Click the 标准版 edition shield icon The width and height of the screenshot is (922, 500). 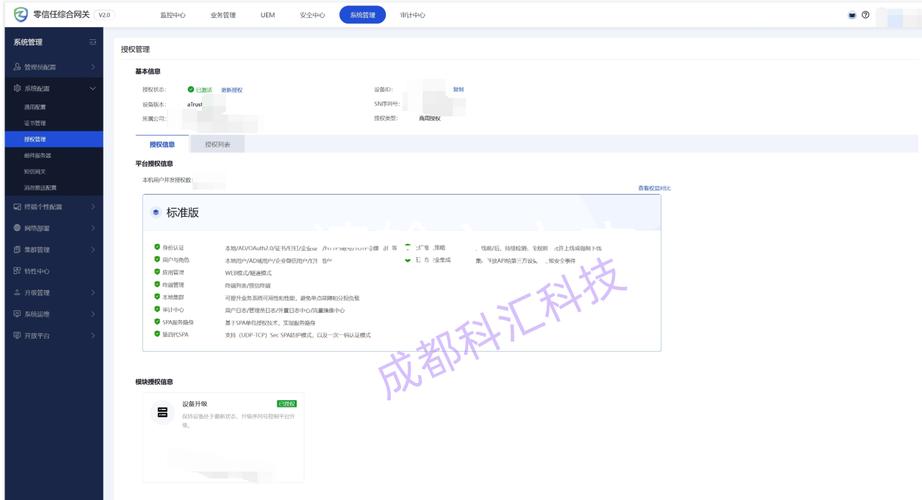pyautogui.click(x=156, y=213)
